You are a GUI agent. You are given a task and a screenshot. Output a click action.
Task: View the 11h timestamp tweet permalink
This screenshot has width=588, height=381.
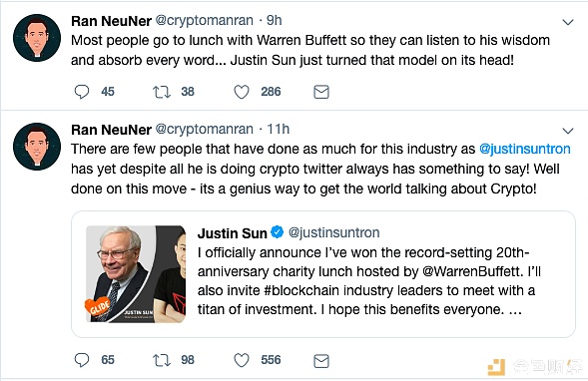click(278, 129)
